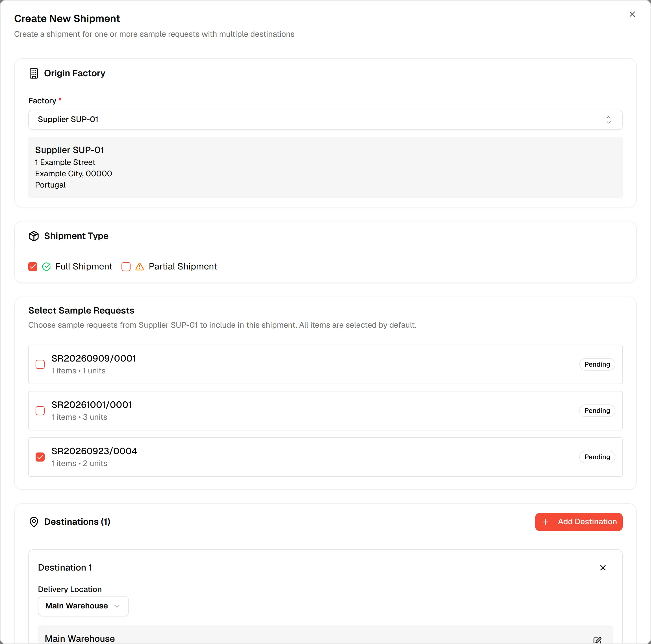Click the '1 Example Street' address line
Image resolution: width=651 pixels, height=644 pixels.
click(65, 162)
